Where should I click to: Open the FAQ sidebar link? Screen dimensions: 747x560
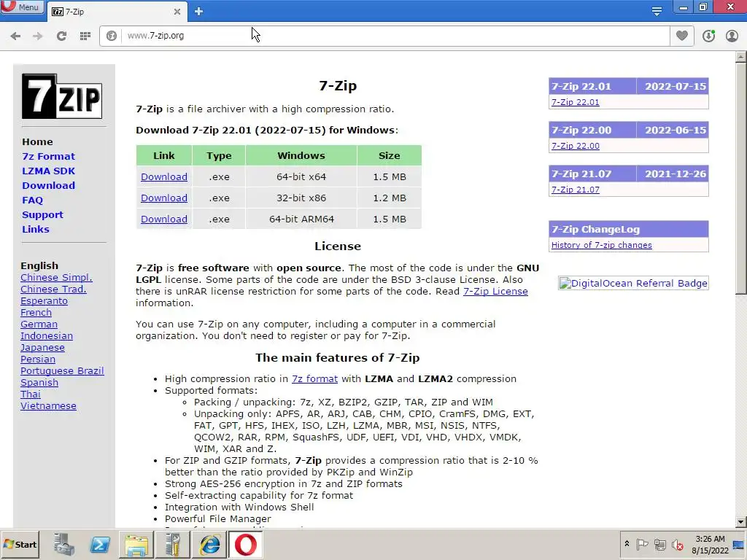pyautogui.click(x=32, y=200)
